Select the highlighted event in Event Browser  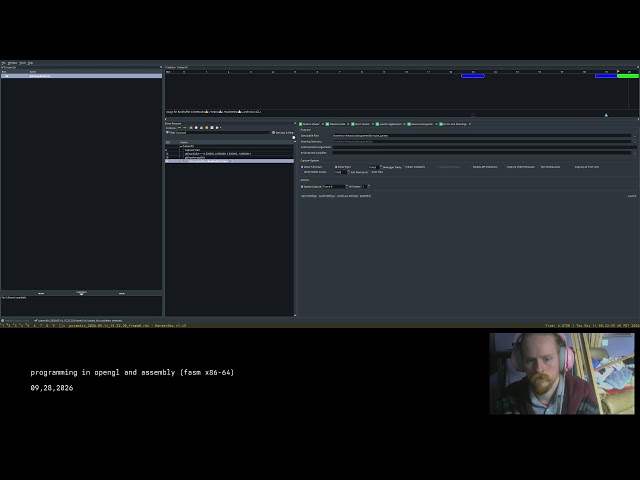point(229,161)
